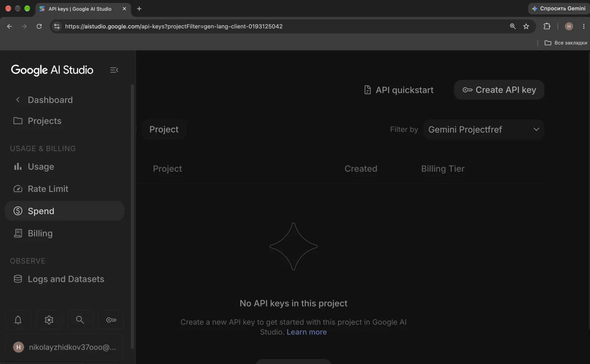Image resolution: width=590 pixels, height=364 pixels.
Task: Close the API keys browser tab
Action: (x=124, y=8)
